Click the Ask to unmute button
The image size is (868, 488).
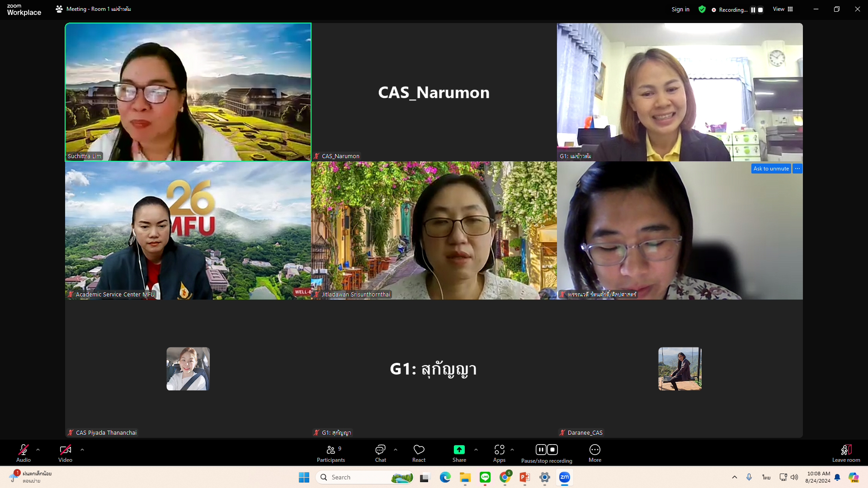click(x=771, y=169)
